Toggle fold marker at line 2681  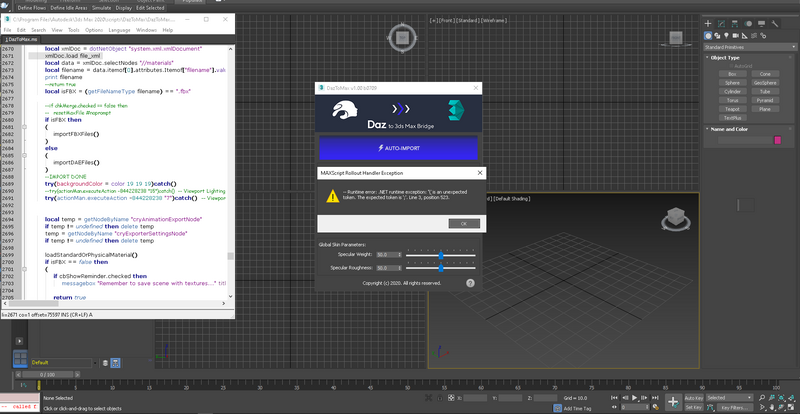(24, 127)
